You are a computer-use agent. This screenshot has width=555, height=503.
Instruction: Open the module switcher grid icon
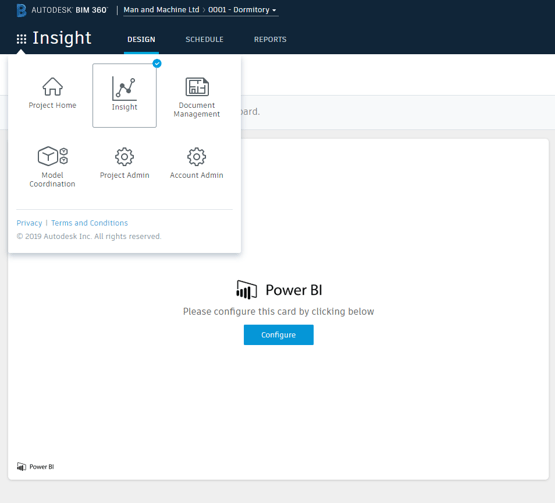pos(21,39)
